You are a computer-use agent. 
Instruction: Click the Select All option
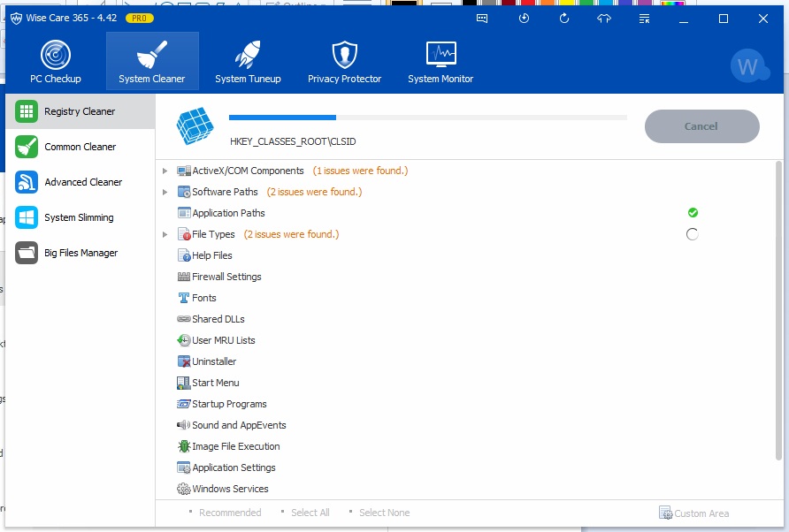(x=310, y=513)
